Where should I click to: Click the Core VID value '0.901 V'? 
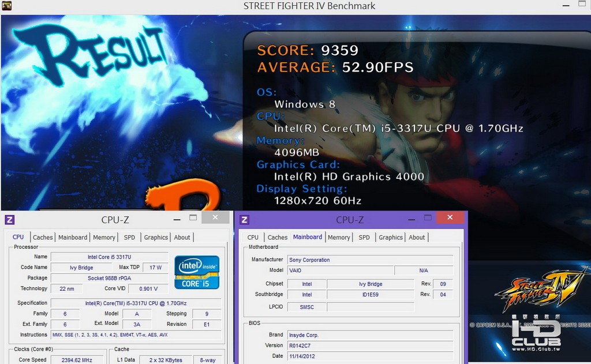click(x=148, y=288)
